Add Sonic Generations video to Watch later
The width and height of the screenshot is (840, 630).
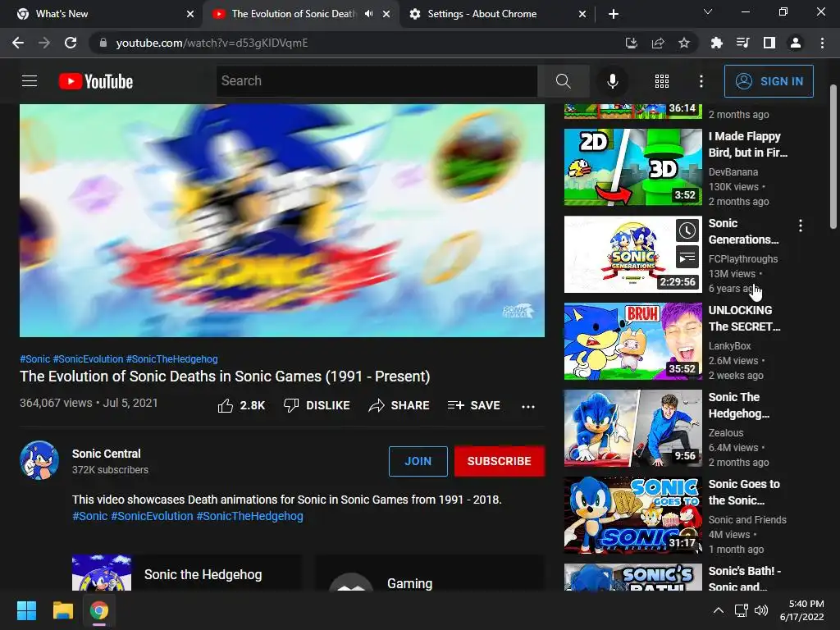[x=687, y=231]
